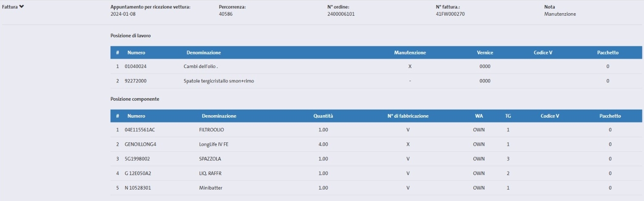644x201 pixels.
Task: Select the SPAZZOLA component row
Action: coord(376,159)
